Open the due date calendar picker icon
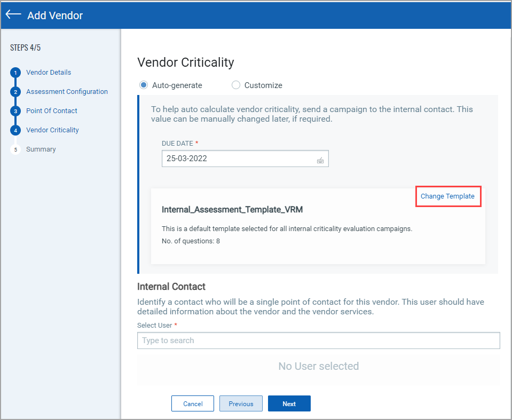Image resolution: width=512 pixels, height=420 pixels. [320, 160]
